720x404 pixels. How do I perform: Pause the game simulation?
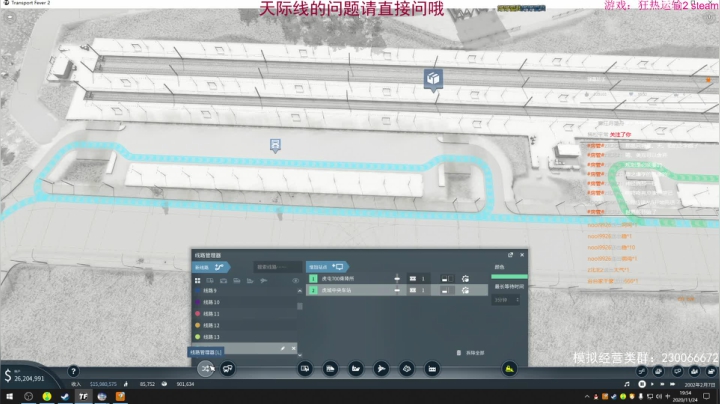tap(642, 384)
